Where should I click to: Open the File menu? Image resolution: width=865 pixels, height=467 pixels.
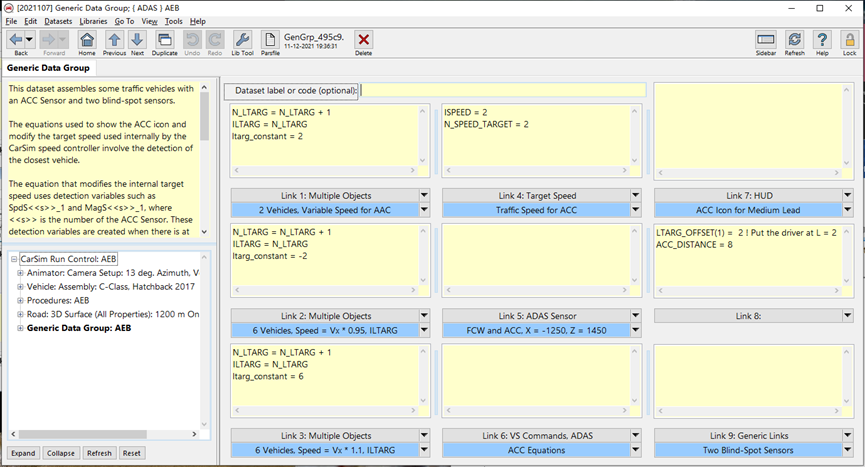coord(11,21)
